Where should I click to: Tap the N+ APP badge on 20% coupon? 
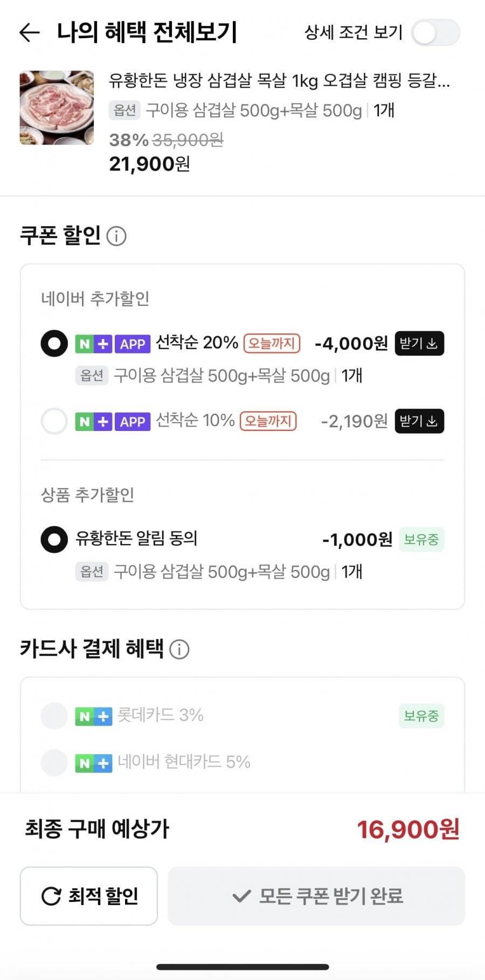pyautogui.click(x=112, y=344)
